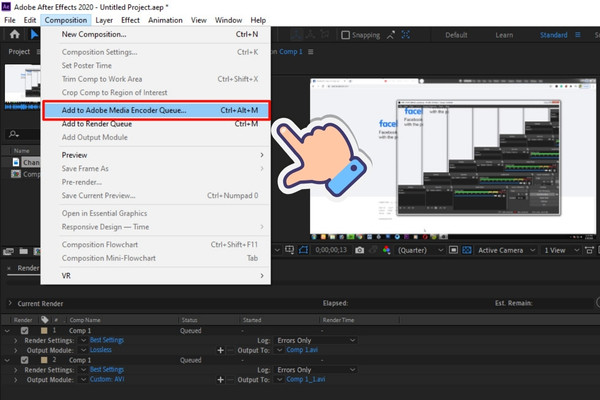Screen dimensions: 600x400
Task: Click the label color swatch of item 2
Action: [44, 360]
